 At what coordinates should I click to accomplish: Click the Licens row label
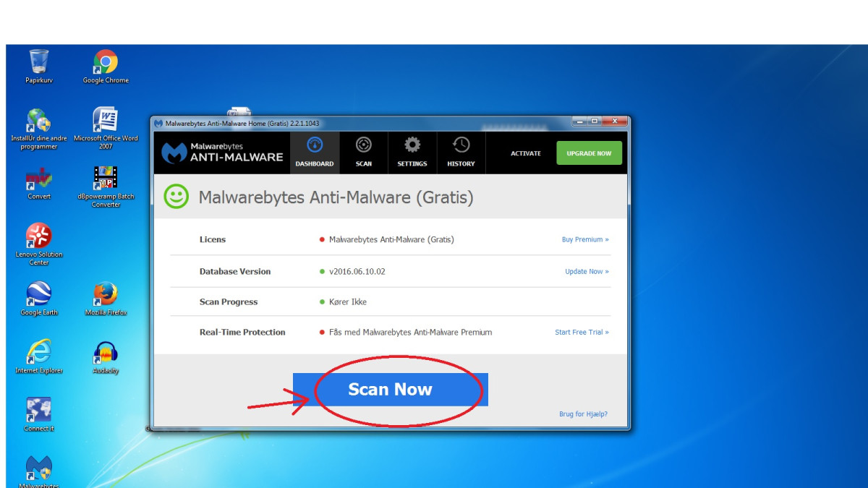pyautogui.click(x=213, y=239)
